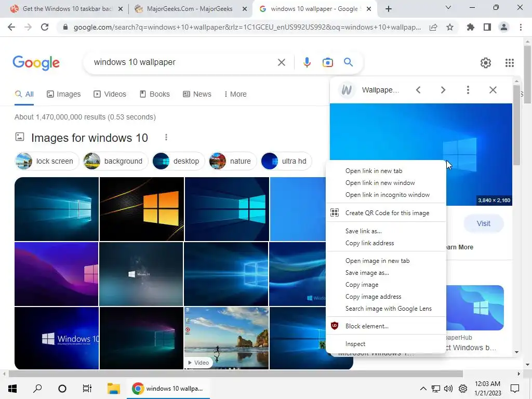Open the browser side panel icon
This screenshot has height=399, width=532.
coord(487,27)
